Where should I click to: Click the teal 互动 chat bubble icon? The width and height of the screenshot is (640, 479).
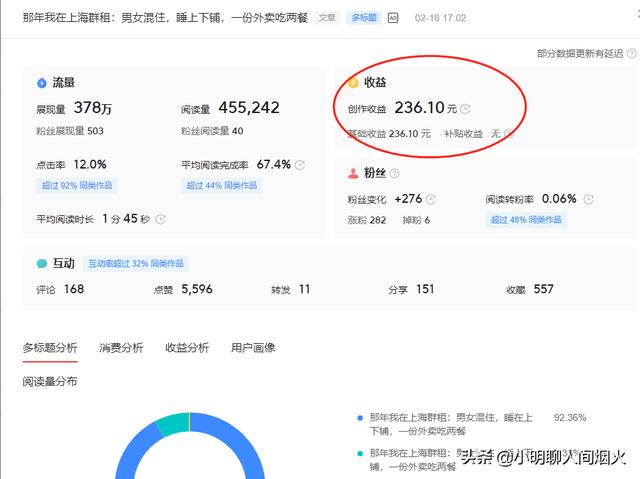tap(42, 264)
